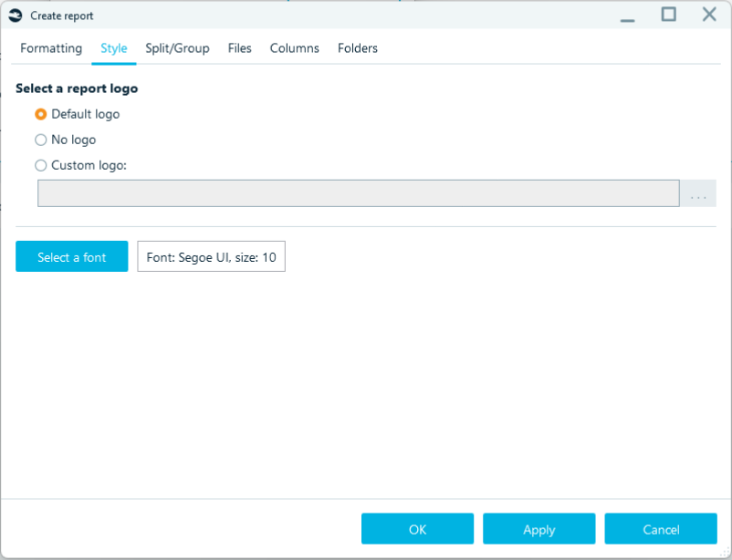The image size is (732, 560).
Task: Click the app icon in the title bar
Action: (x=15, y=16)
